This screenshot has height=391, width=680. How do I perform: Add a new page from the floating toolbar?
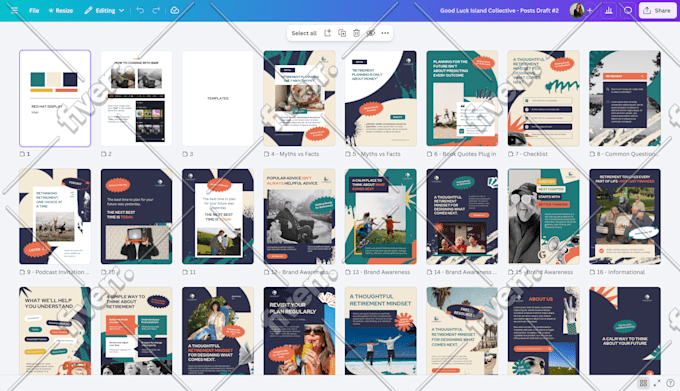point(328,33)
